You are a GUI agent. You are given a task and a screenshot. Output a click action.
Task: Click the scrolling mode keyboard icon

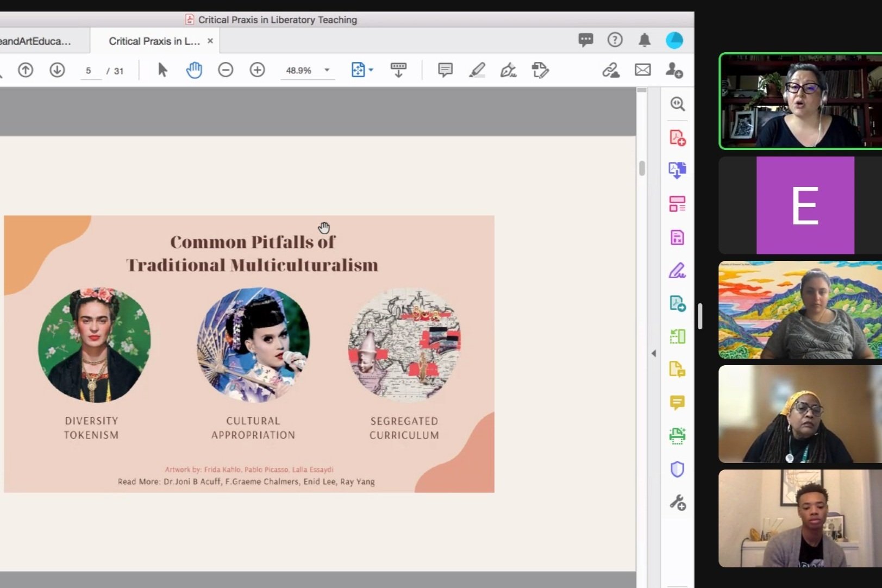(x=398, y=70)
